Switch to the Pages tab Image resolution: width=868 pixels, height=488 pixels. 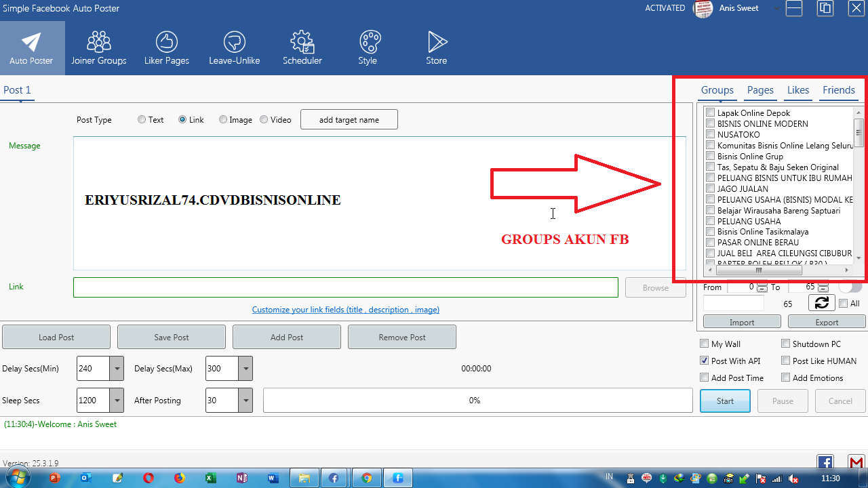760,90
